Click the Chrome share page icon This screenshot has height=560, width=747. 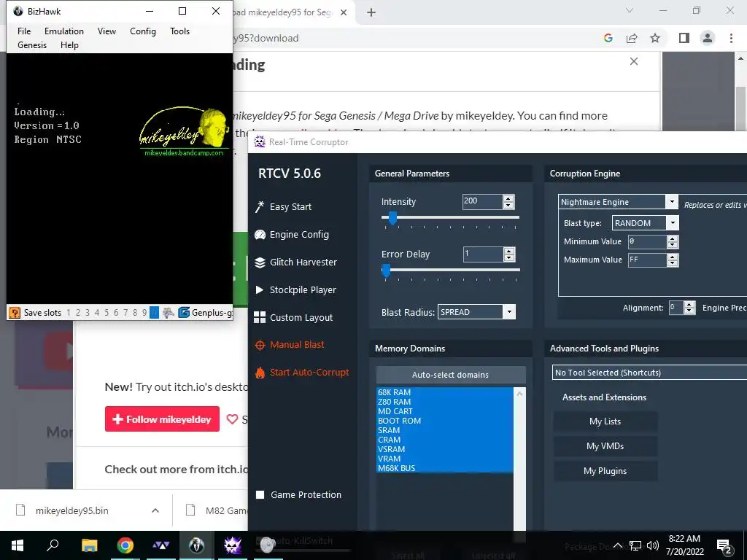(x=632, y=38)
